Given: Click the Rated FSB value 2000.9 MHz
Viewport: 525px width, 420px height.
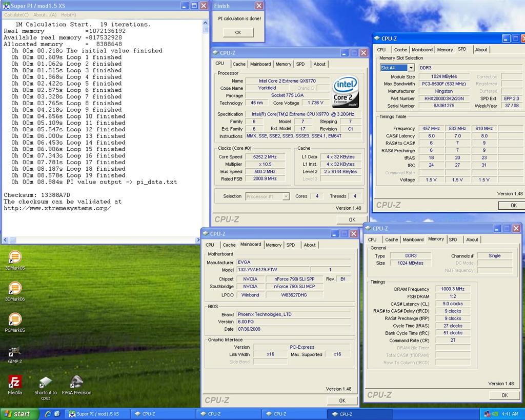Looking at the screenshot, I should pos(265,179).
